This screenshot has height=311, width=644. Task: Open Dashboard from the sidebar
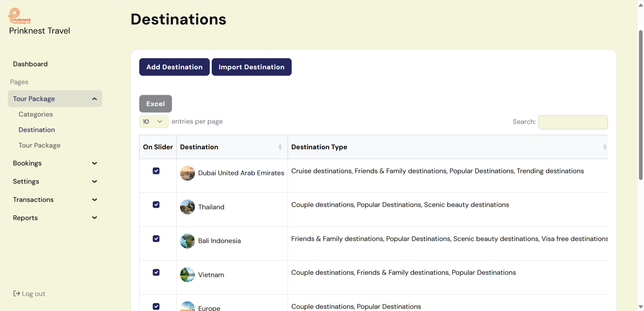pyautogui.click(x=30, y=64)
